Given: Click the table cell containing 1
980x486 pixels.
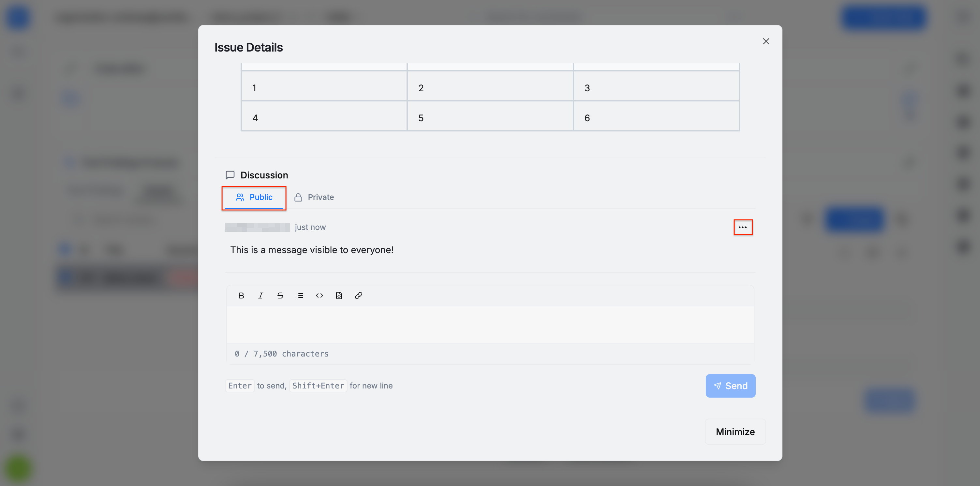Looking at the screenshot, I should point(324,88).
